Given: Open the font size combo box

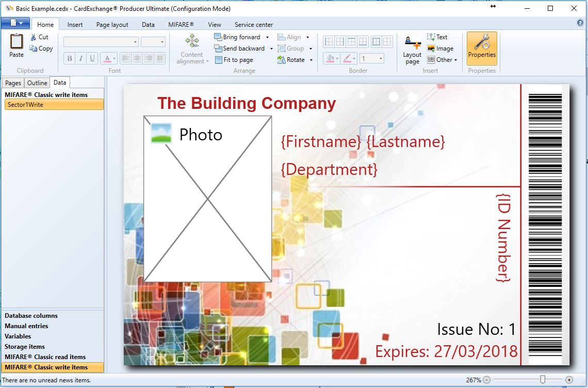Looking at the screenshot, I should [153, 42].
